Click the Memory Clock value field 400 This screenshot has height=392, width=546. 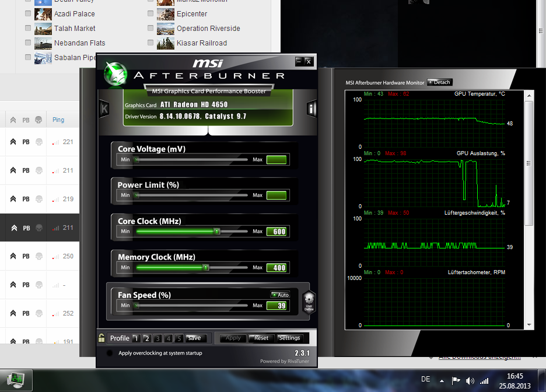pyautogui.click(x=276, y=268)
